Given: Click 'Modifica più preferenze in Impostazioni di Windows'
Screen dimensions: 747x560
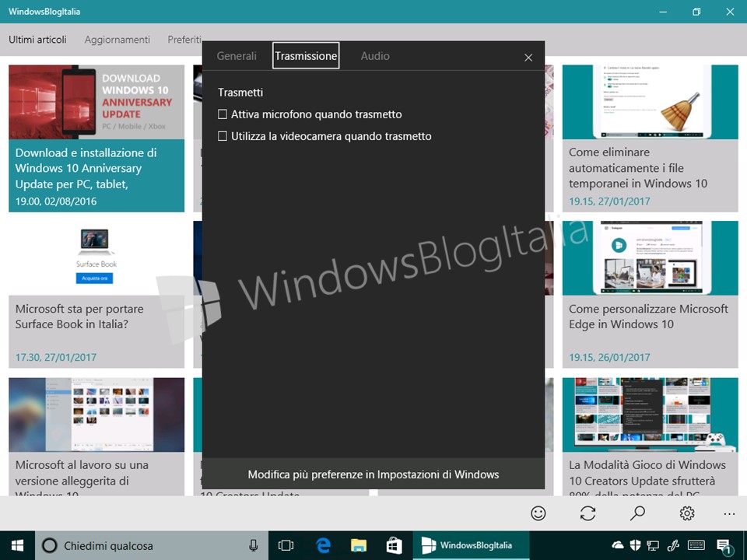Looking at the screenshot, I should tap(373, 474).
